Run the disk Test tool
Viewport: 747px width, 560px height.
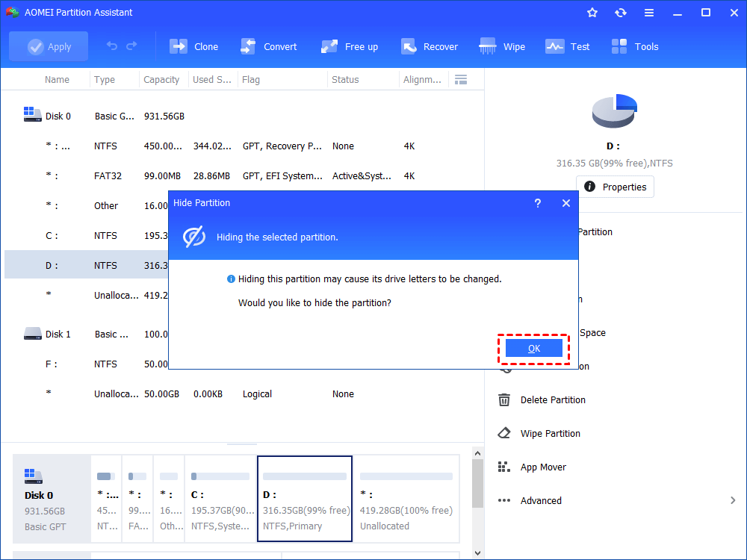(x=567, y=46)
